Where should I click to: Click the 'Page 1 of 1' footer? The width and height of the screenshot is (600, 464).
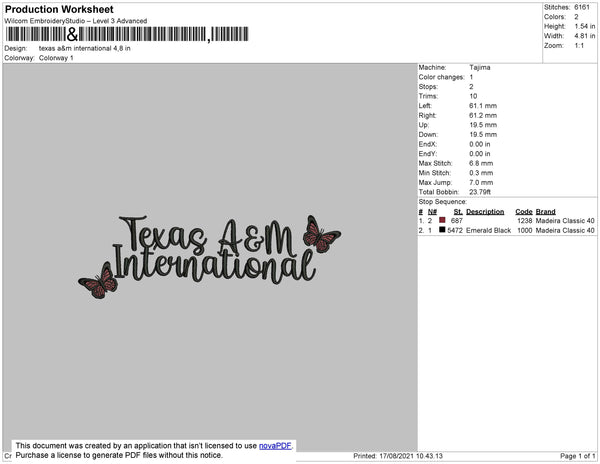pos(578,456)
